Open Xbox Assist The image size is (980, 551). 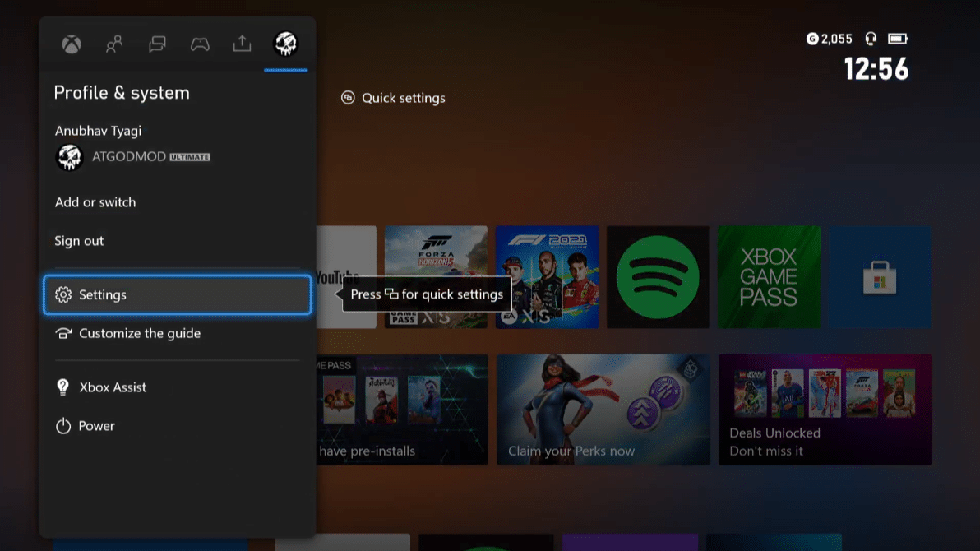pyautogui.click(x=178, y=387)
